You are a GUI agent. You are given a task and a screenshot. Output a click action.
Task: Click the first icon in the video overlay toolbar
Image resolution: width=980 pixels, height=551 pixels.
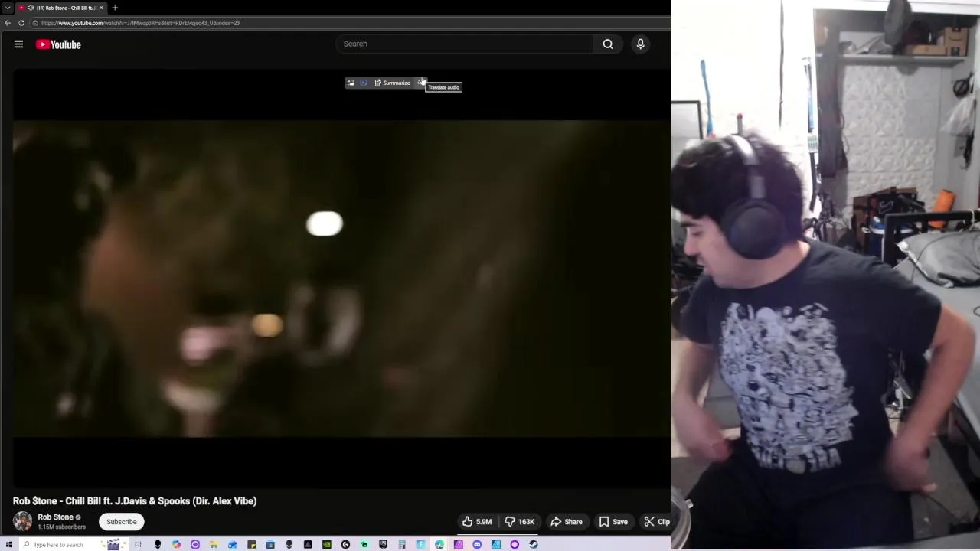click(x=351, y=83)
